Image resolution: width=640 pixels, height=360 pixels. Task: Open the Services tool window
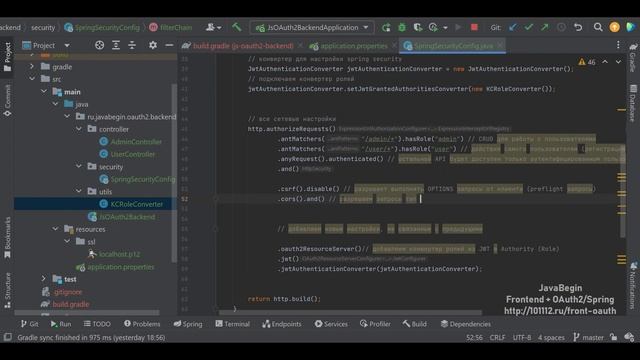tap(331, 324)
